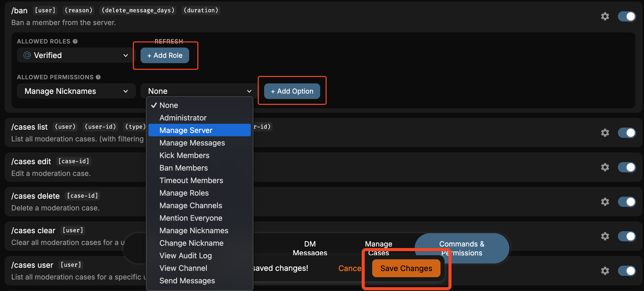Image resolution: width=644 pixels, height=291 pixels.
Task: Click the Add Option button
Action: tap(292, 91)
